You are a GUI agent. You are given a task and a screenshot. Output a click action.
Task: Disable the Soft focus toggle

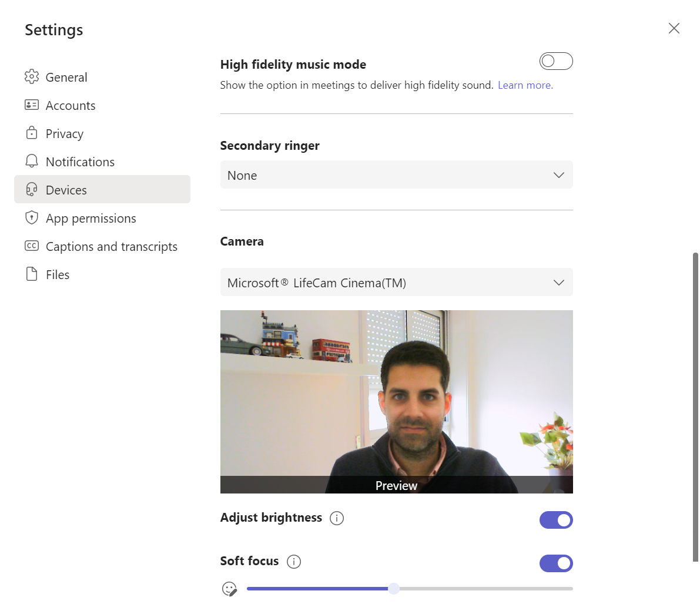click(x=556, y=563)
